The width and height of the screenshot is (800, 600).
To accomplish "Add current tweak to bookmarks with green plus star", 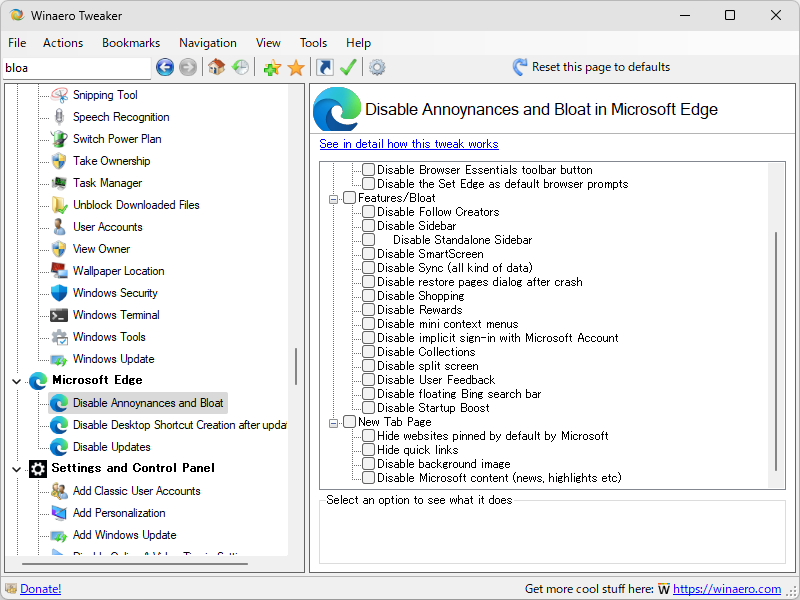I will point(271,68).
